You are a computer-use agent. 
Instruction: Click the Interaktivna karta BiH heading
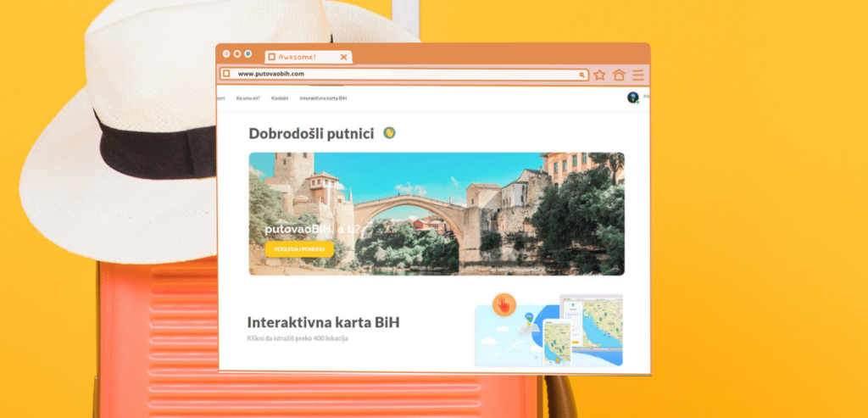[x=323, y=322]
